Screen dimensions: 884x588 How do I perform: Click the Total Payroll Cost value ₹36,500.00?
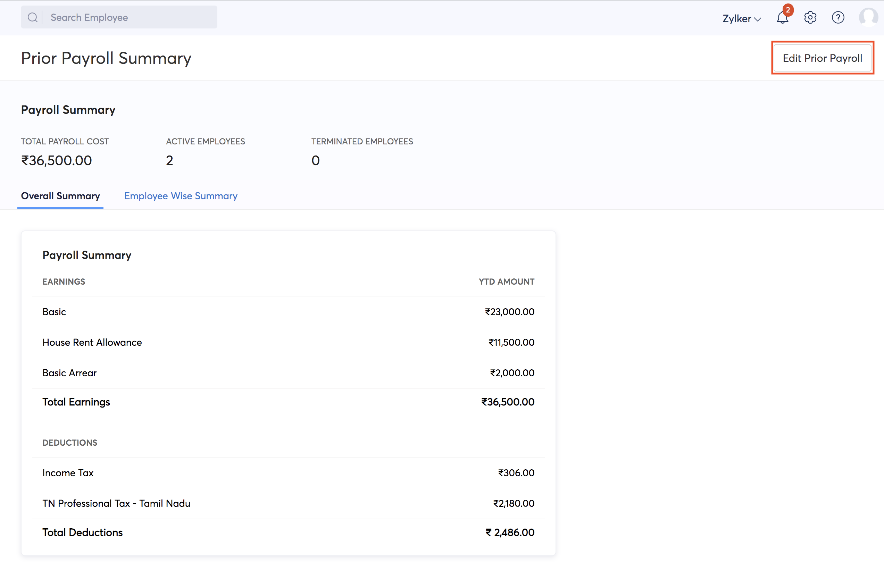click(56, 160)
